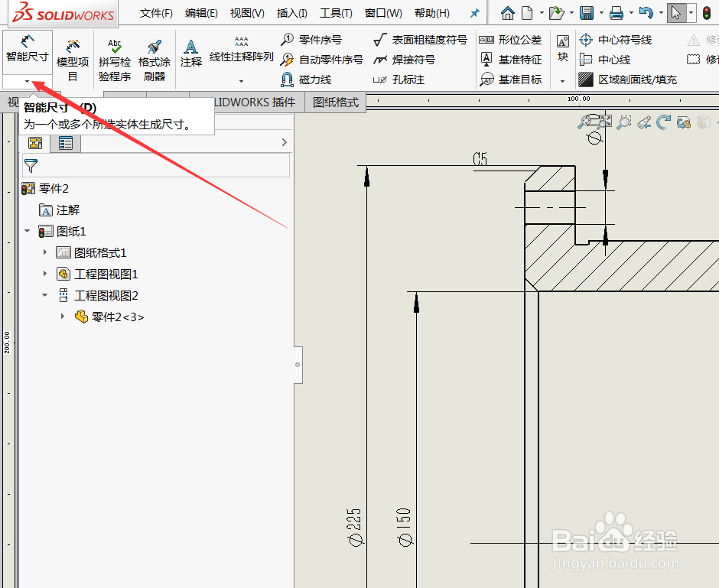Undo the last action
This screenshot has height=588, width=719.
(646, 13)
